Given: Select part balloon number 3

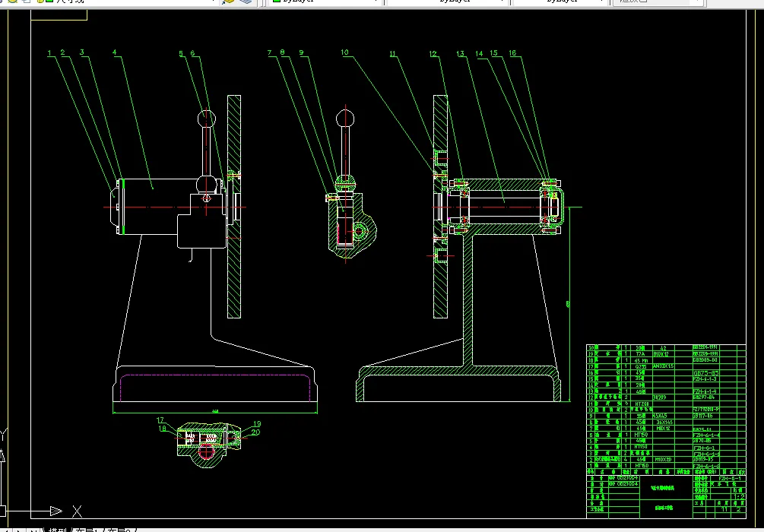Looking at the screenshot, I should coord(82,52).
